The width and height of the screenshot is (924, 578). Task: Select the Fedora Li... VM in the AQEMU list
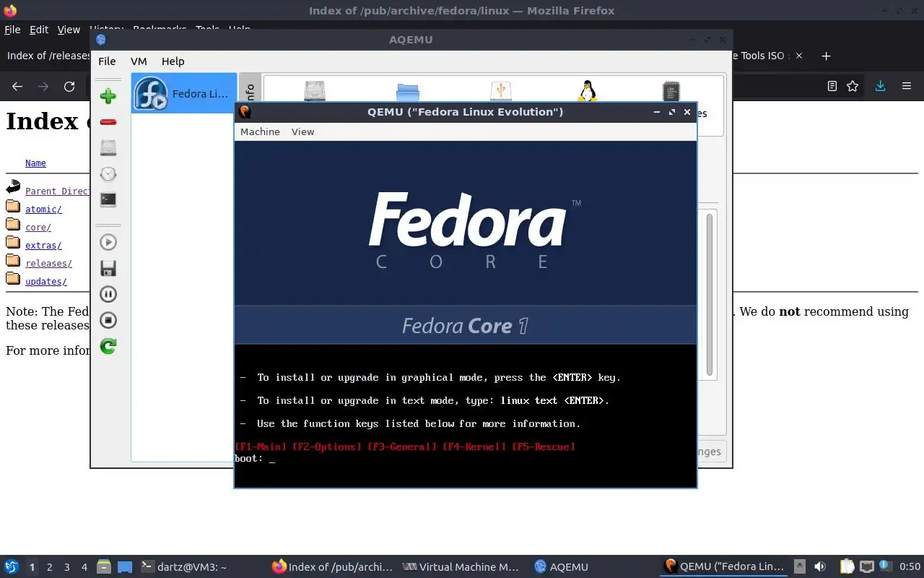184,93
